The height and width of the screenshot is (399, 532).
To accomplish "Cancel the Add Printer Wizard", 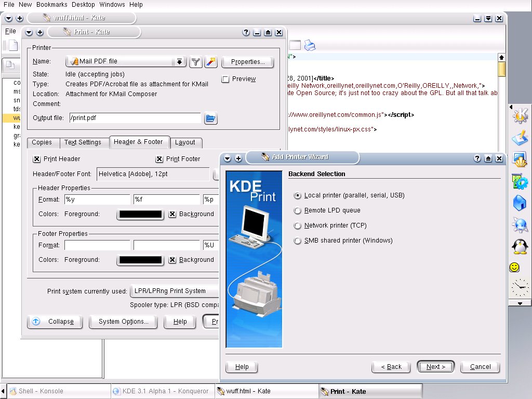I will coord(480,367).
